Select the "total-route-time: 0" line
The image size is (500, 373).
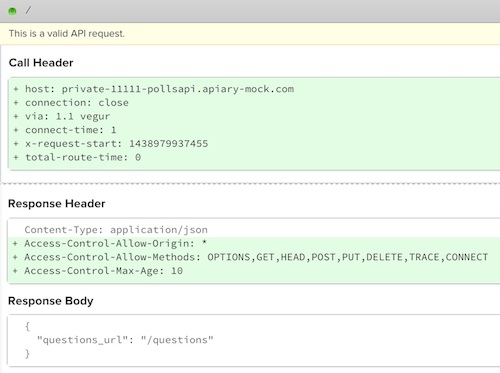click(77, 157)
